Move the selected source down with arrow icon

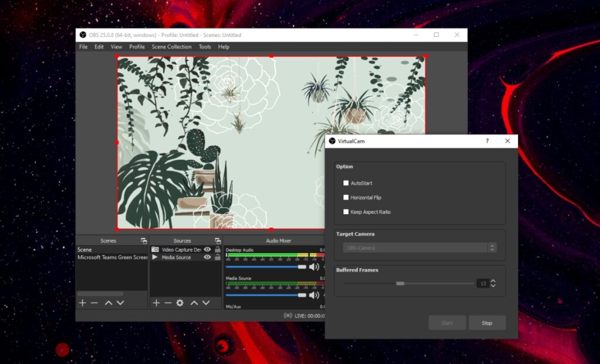[x=206, y=303]
